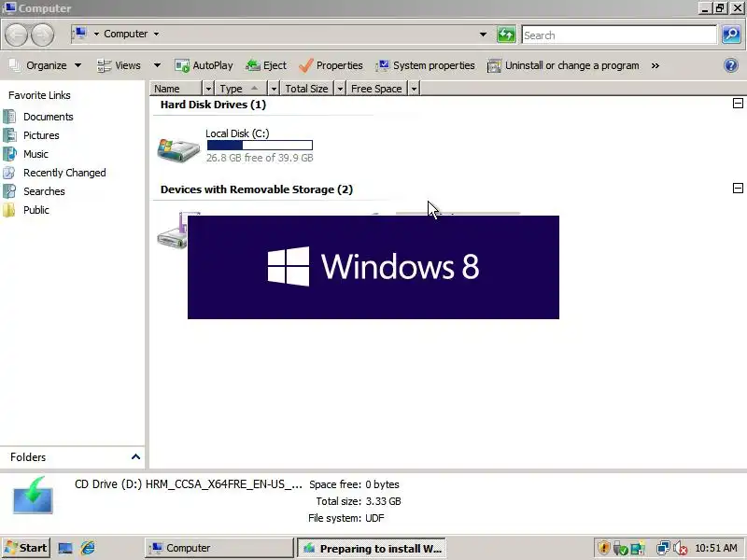Click the Local Disk (C:) drive icon

(178, 149)
